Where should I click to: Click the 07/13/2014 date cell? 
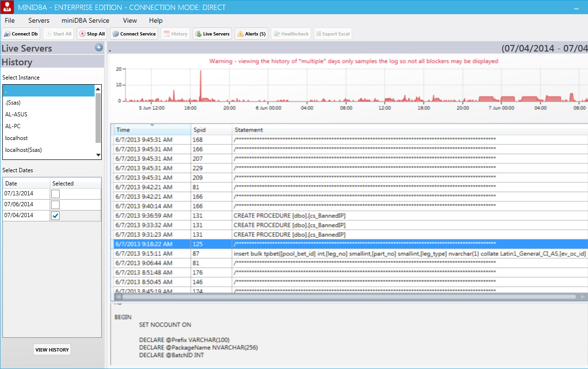(26, 194)
